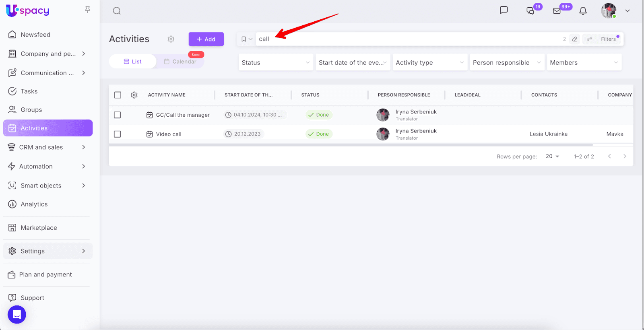Change rows per page dropdown
Screen dimensions: 644x330
click(x=552, y=157)
